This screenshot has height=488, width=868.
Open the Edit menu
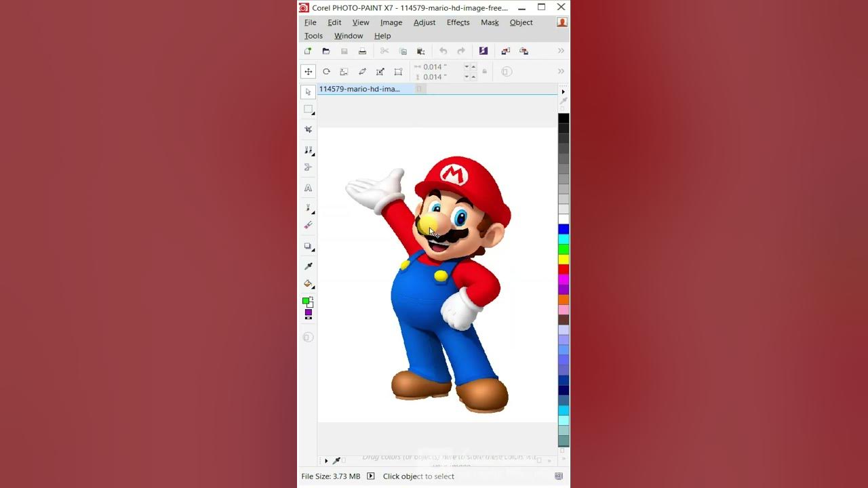click(334, 22)
